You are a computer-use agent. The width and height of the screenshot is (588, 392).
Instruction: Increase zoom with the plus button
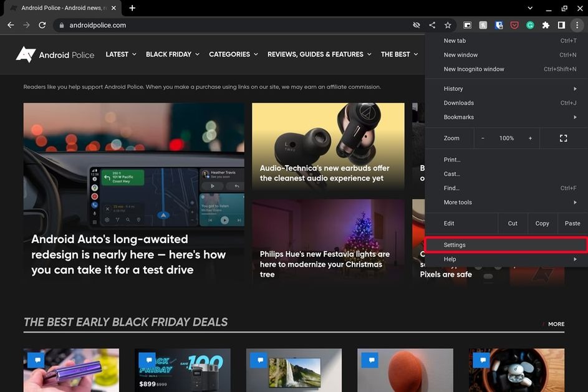[530, 138]
